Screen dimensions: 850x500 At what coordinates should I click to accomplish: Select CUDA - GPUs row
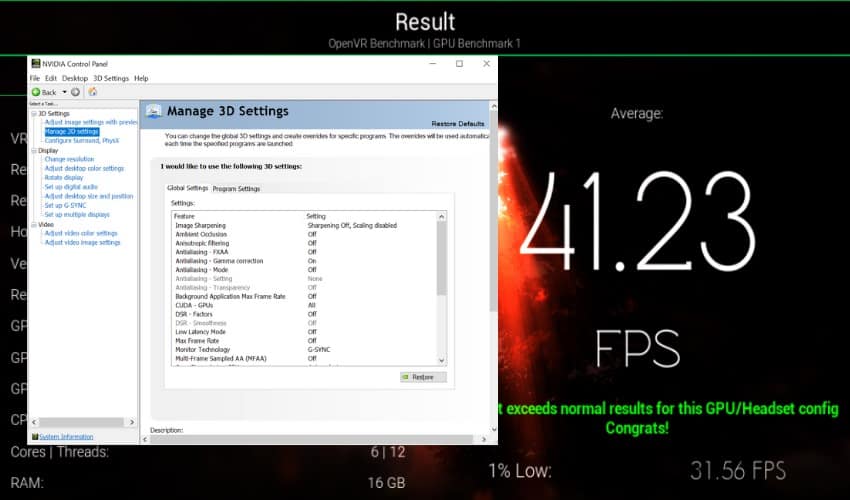pyautogui.click(x=305, y=305)
